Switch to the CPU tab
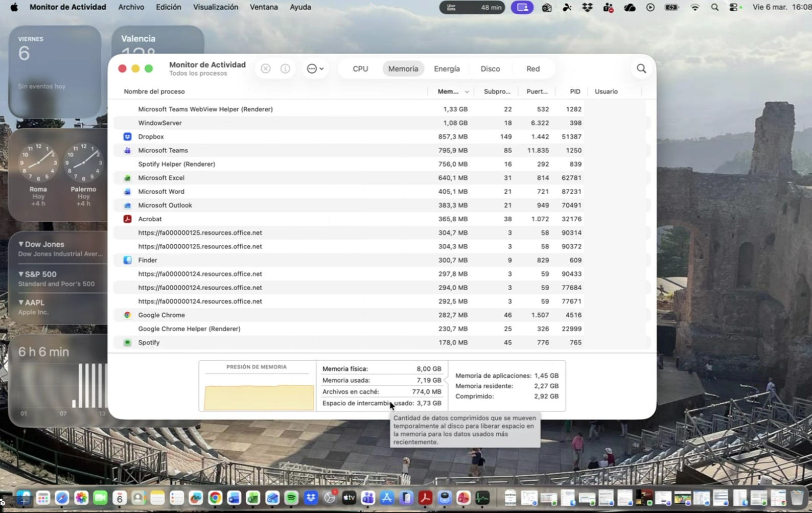The image size is (812, 513). point(360,68)
